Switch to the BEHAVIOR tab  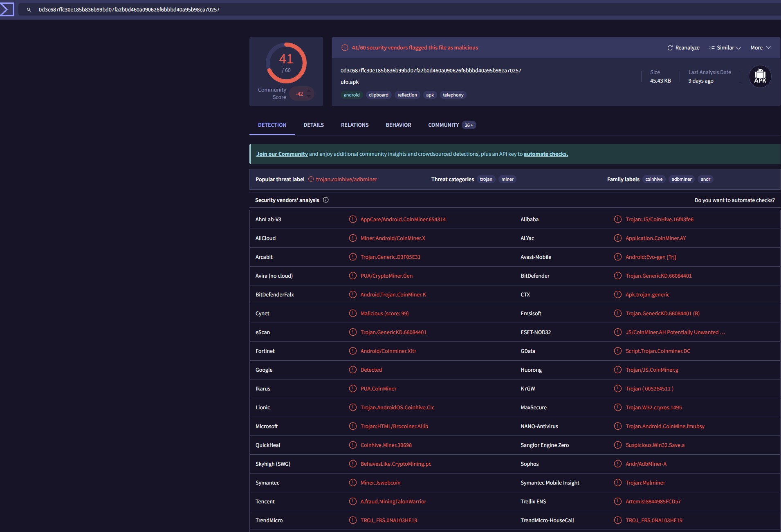pyautogui.click(x=399, y=125)
